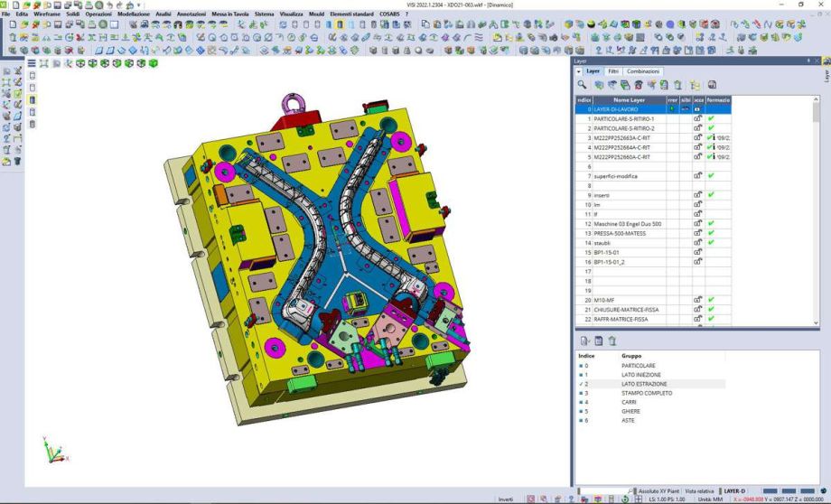Click Unità: MM in the status bar
The width and height of the screenshot is (831, 504).
pos(710,499)
